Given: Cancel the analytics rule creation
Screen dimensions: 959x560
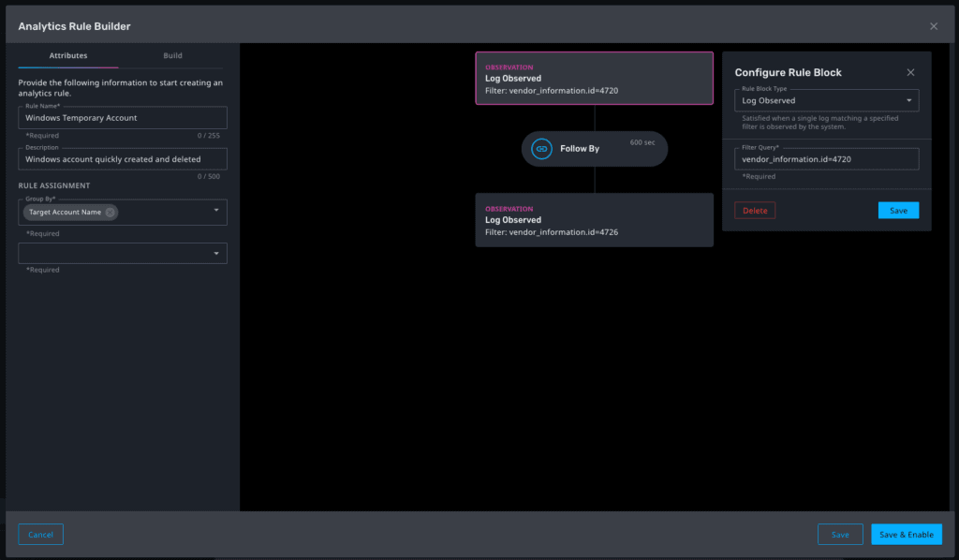Looking at the screenshot, I should tap(40, 534).
